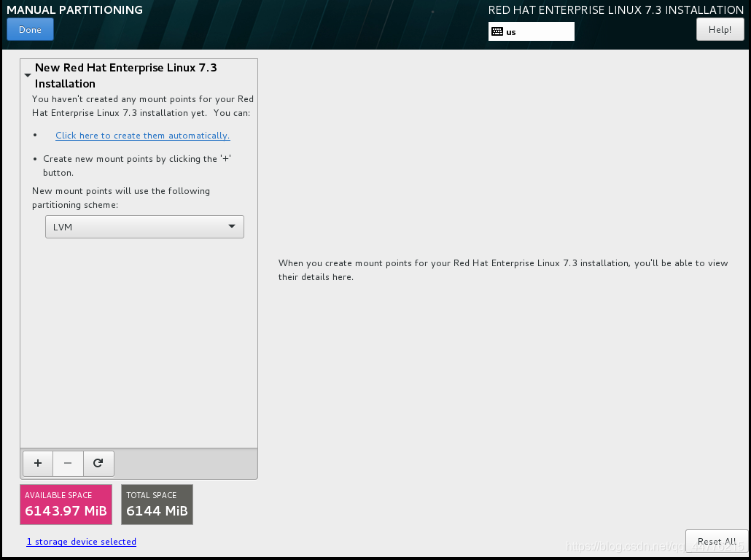Click the link to create mount points automatically
Image resolution: width=751 pixels, height=560 pixels.
tap(143, 136)
